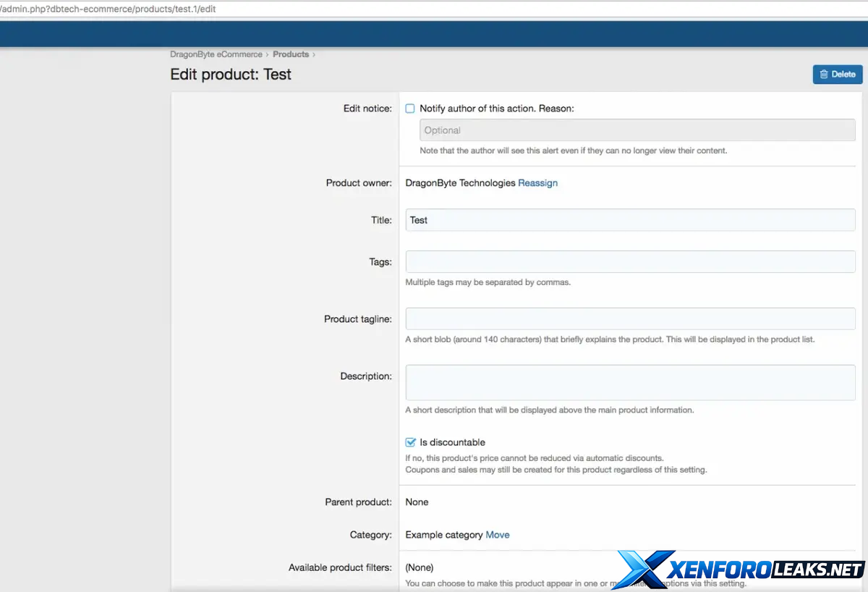Click Reassign next to the product owner

click(537, 183)
